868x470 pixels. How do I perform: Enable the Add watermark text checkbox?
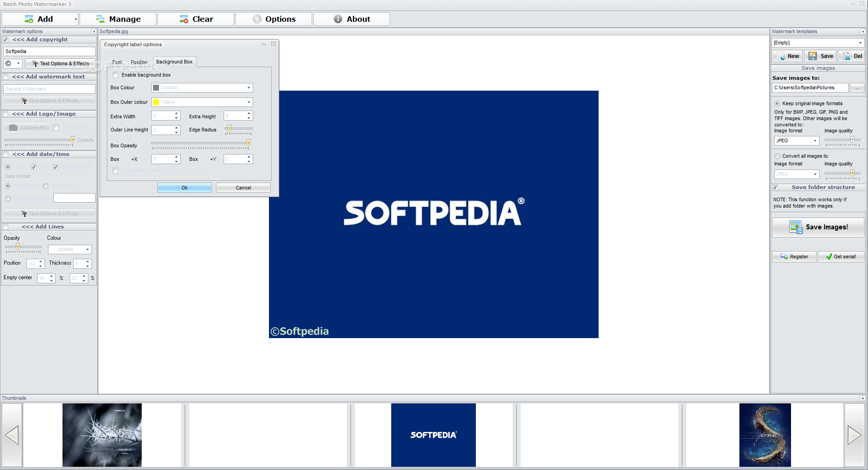tap(5, 77)
